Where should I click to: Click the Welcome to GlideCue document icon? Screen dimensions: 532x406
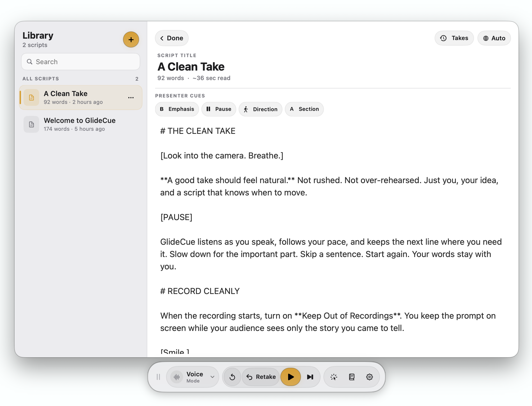(31, 124)
